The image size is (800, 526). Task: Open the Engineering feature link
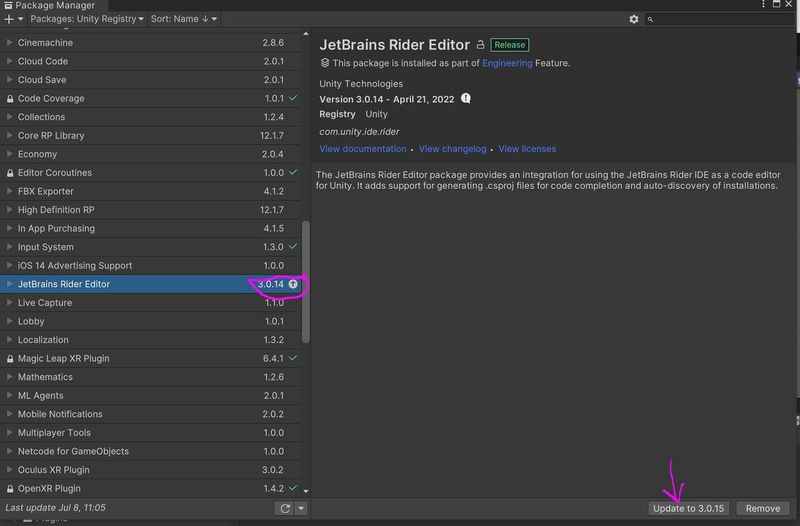[x=507, y=63]
